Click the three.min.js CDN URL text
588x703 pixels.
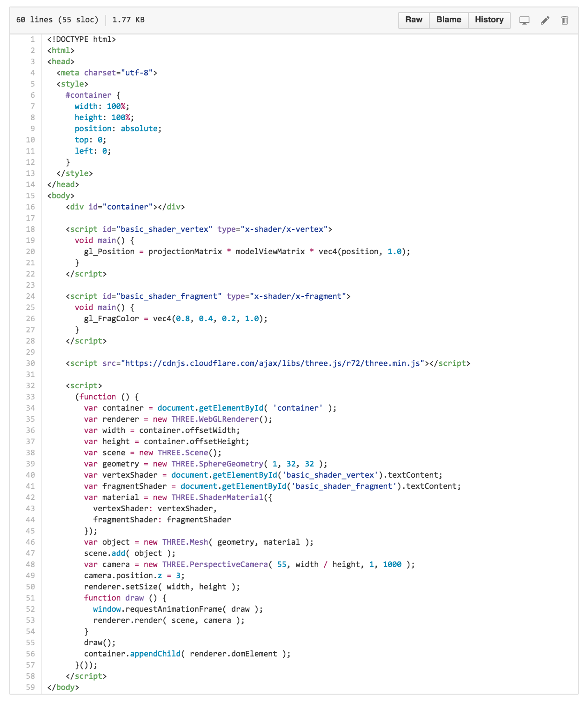pyautogui.click(x=274, y=363)
